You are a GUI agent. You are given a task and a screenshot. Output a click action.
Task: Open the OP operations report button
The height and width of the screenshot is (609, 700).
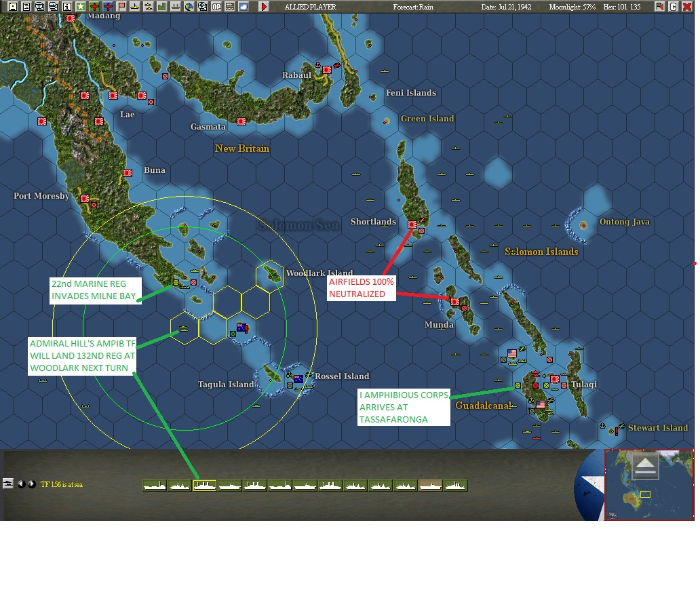[216, 7]
